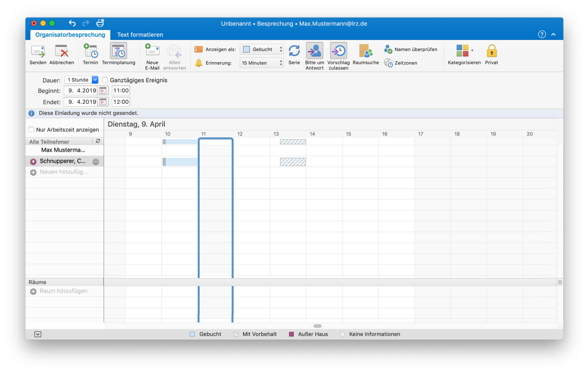Click the horizontal timeline scrollbar handle

(317, 326)
